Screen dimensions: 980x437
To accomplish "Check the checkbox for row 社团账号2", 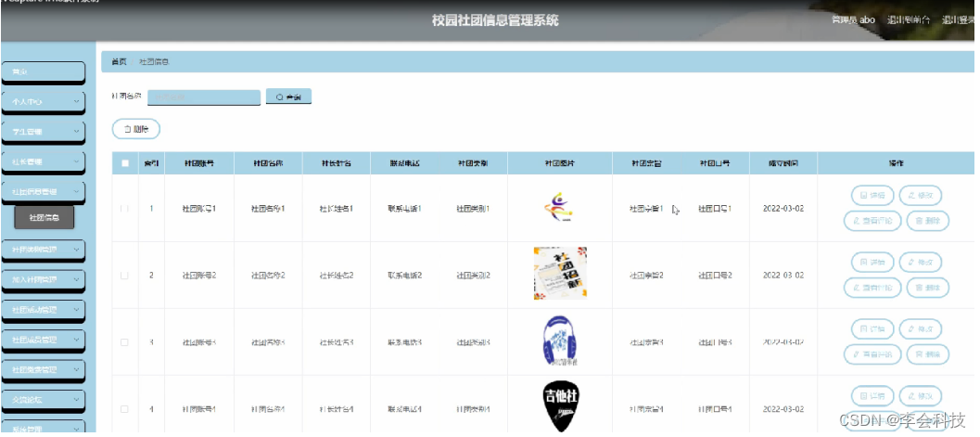I will (124, 276).
